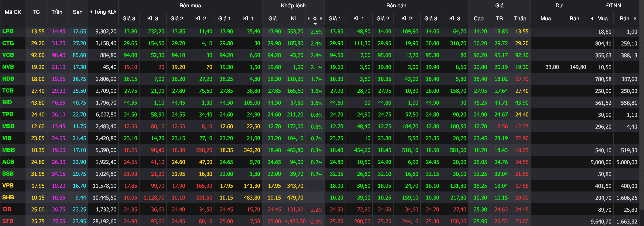
Task: Click NVB surplus sell value 149,80
Action: pyautogui.click(x=578, y=67)
